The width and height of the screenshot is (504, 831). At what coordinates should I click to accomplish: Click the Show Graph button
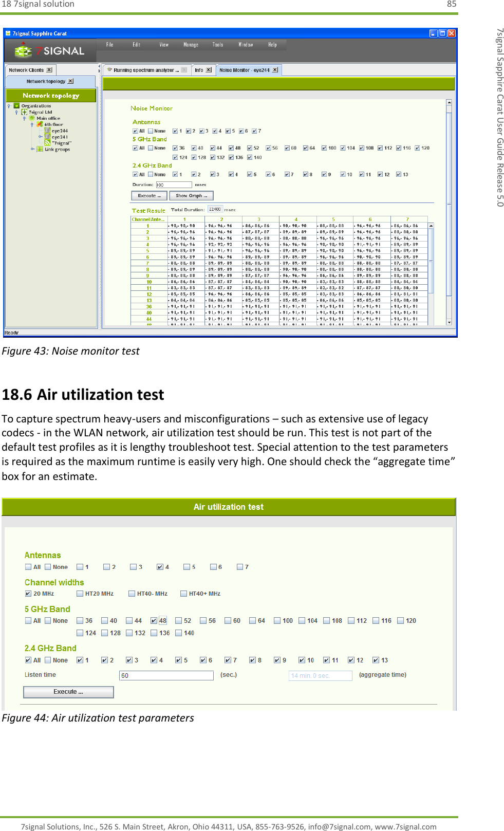pyautogui.click(x=191, y=196)
